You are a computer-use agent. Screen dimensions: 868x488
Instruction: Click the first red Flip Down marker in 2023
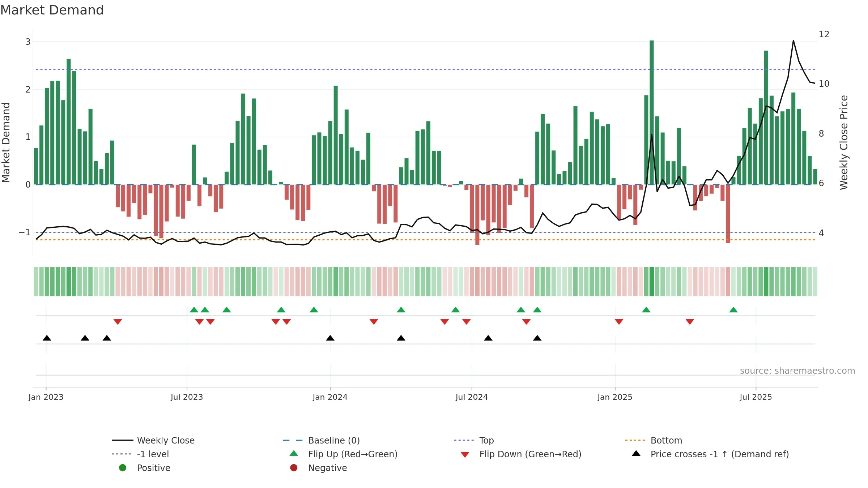click(118, 322)
